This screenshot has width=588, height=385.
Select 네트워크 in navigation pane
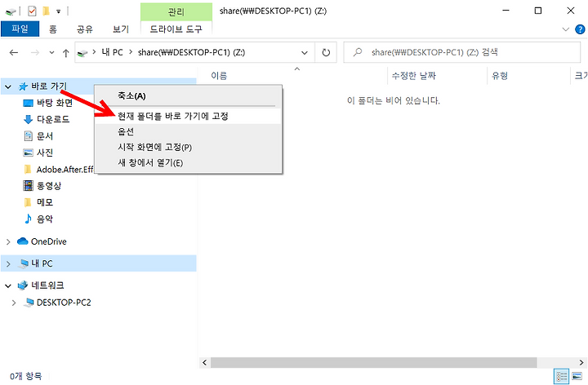(47, 285)
